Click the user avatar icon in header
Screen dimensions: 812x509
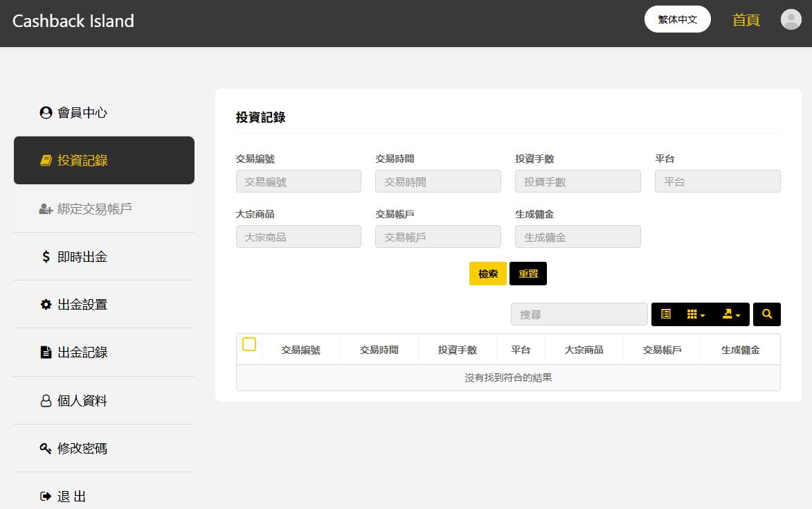[791, 19]
